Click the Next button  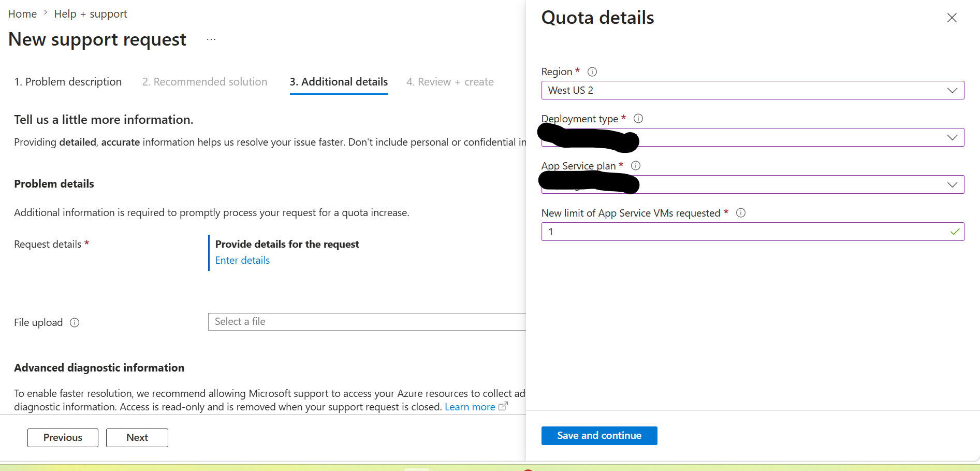click(137, 438)
